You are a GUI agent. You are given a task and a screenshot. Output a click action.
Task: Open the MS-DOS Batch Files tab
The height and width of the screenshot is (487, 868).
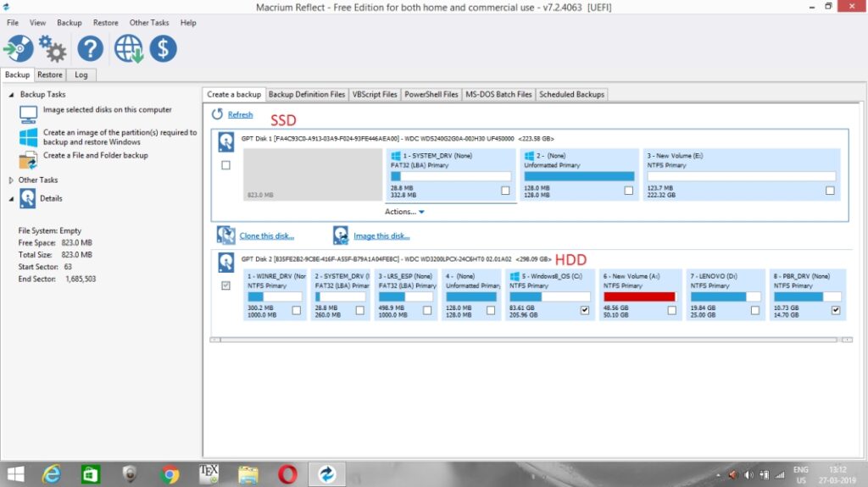click(x=498, y=95)
